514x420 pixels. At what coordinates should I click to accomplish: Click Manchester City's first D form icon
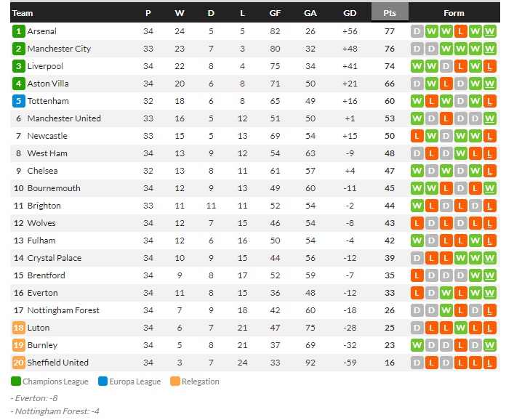click(x=417, y=49)
